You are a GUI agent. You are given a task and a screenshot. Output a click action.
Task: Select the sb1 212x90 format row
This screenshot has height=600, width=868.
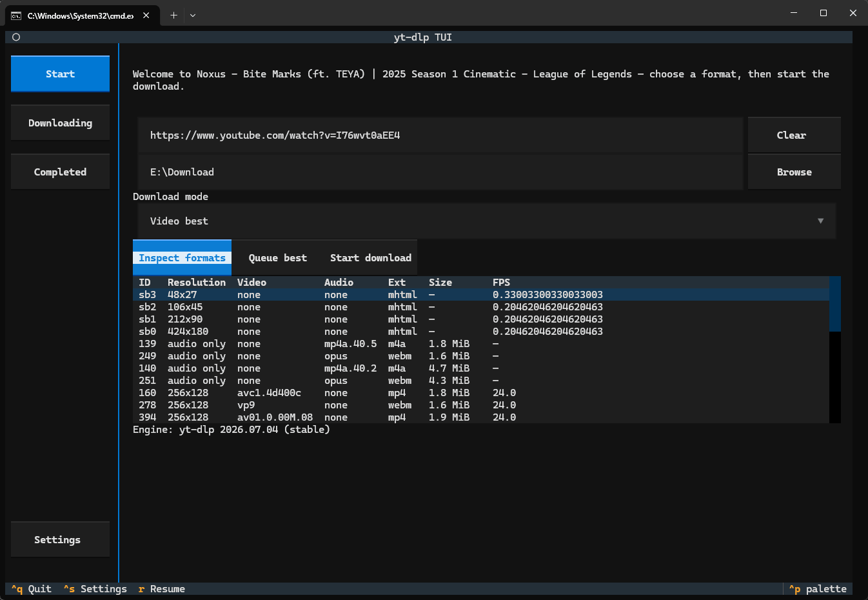(x=481, y=319)
